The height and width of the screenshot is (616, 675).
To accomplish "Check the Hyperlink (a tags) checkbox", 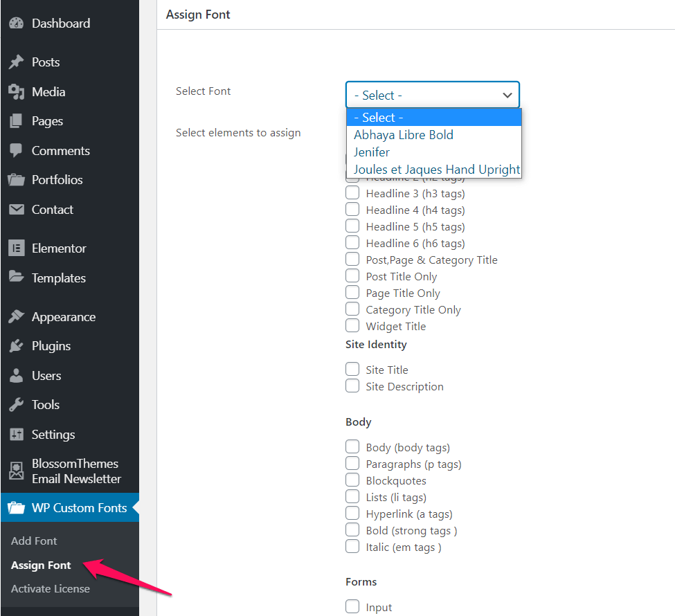I will (352, 514).
